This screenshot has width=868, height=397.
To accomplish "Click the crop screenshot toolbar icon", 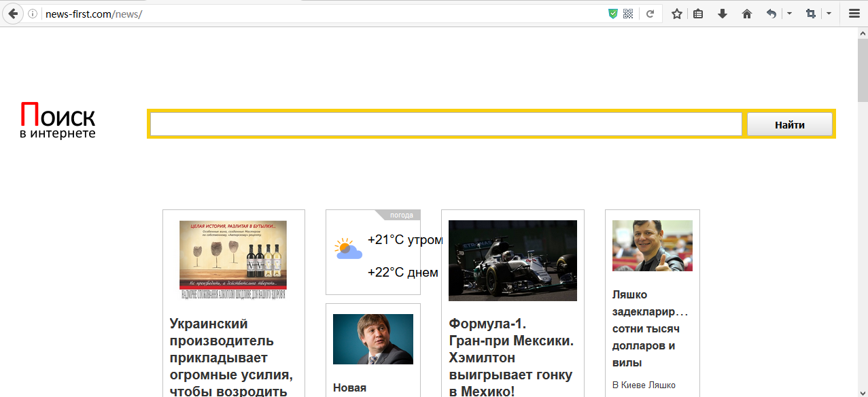I will [x=810, y=14].
